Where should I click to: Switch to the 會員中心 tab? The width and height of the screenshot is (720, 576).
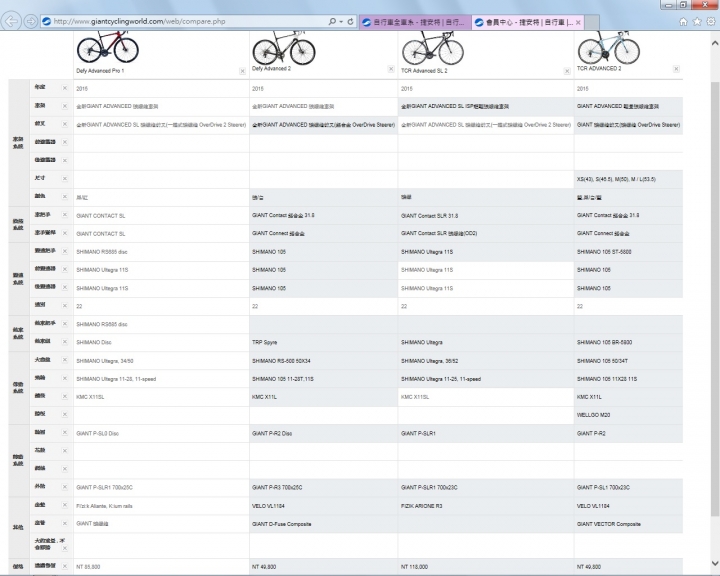pos(528,22)
